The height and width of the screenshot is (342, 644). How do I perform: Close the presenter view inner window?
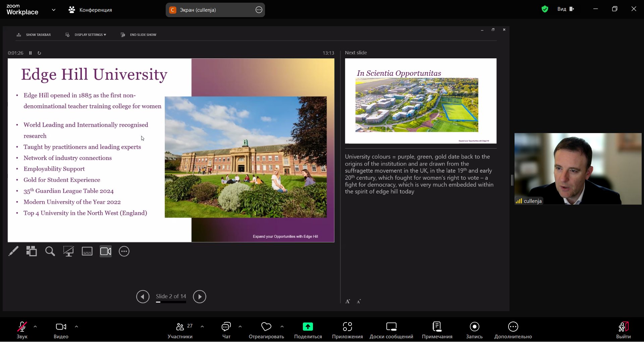click(504, 30)
